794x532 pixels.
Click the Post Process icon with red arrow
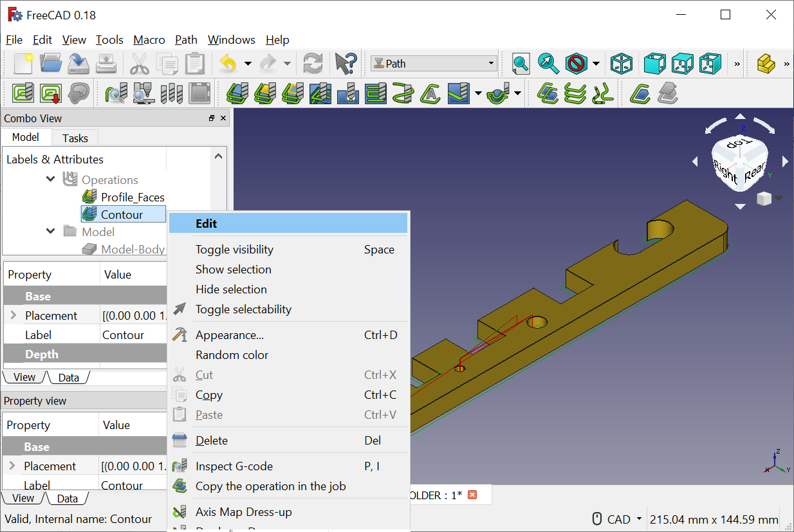(51, 94)
